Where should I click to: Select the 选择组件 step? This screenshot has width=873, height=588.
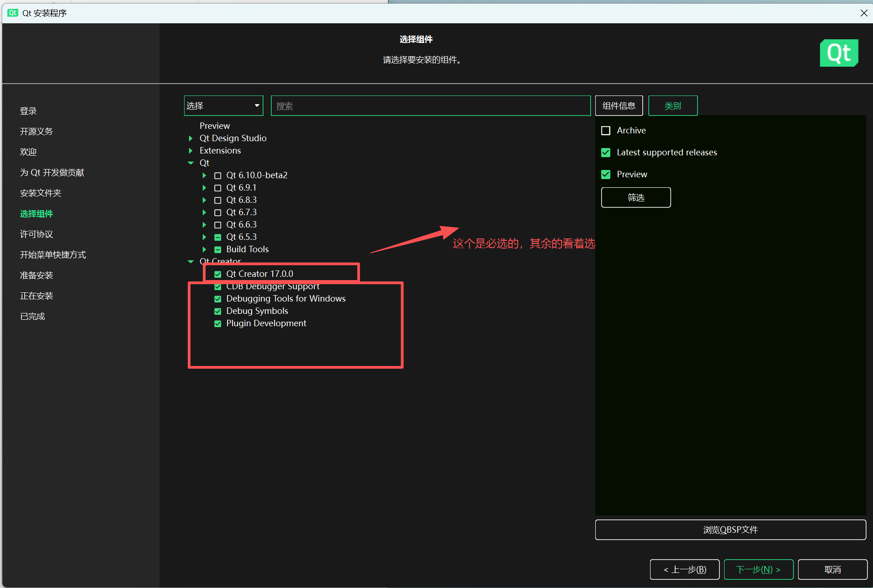[37, 214]
